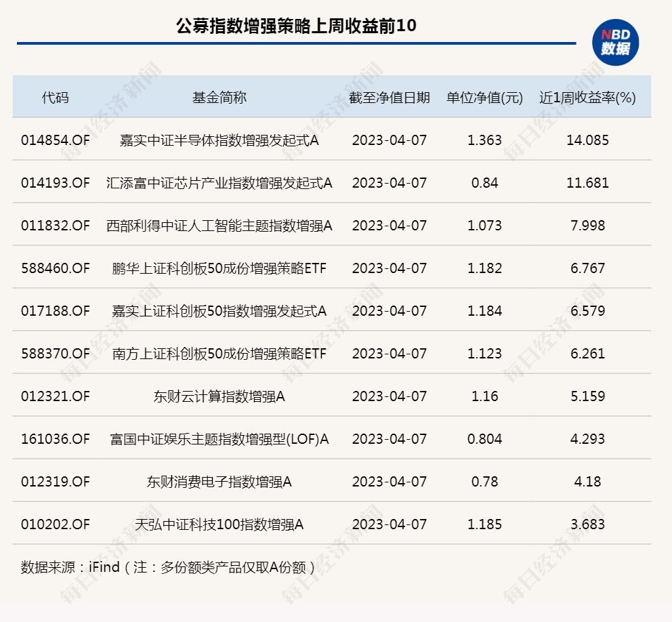
Task: Click the 代码 column header
Action: tap(56, 98)
